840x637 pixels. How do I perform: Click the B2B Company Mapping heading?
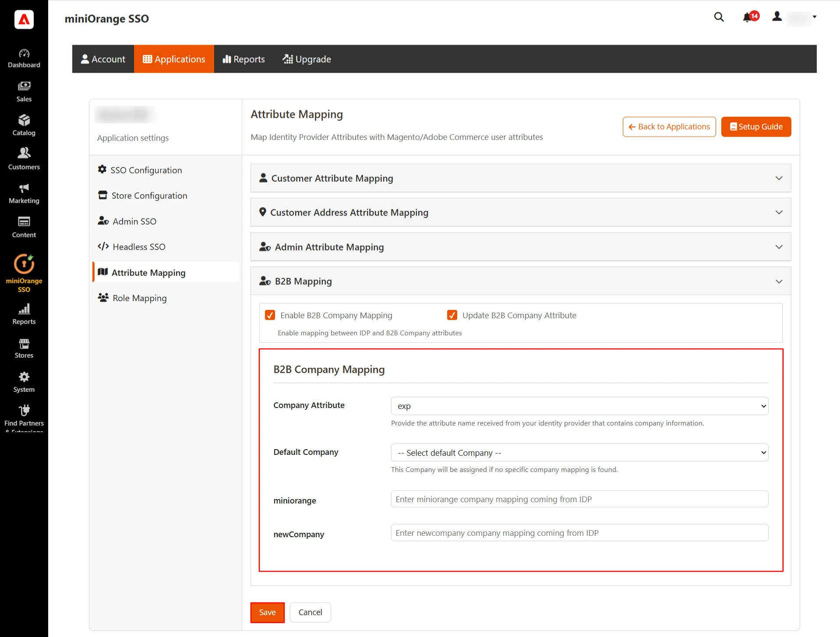pos(329,370)
